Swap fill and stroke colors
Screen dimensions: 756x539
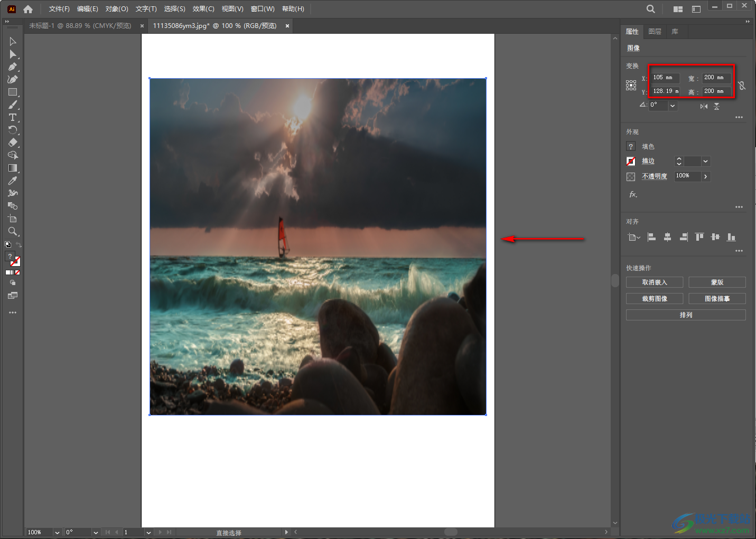(18, 244)
